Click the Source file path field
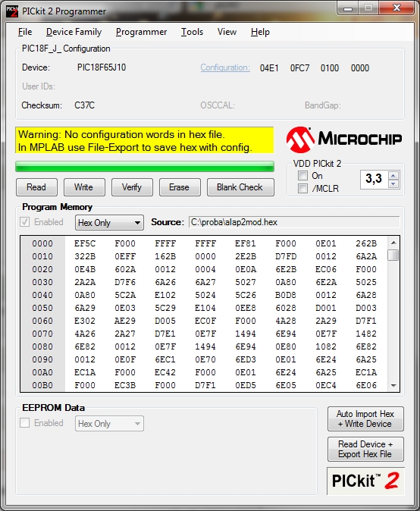The image size is (420, 511). tap(294, 222)
